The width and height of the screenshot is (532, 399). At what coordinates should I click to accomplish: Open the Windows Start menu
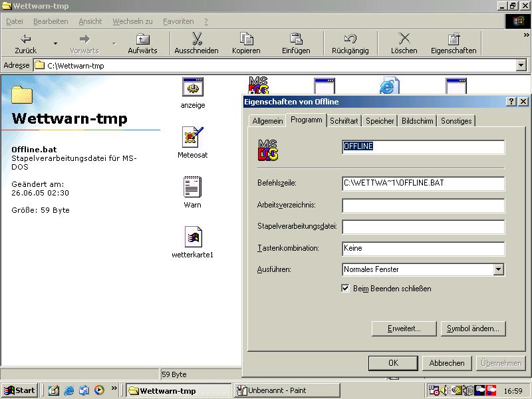click(x=19, y=390)
